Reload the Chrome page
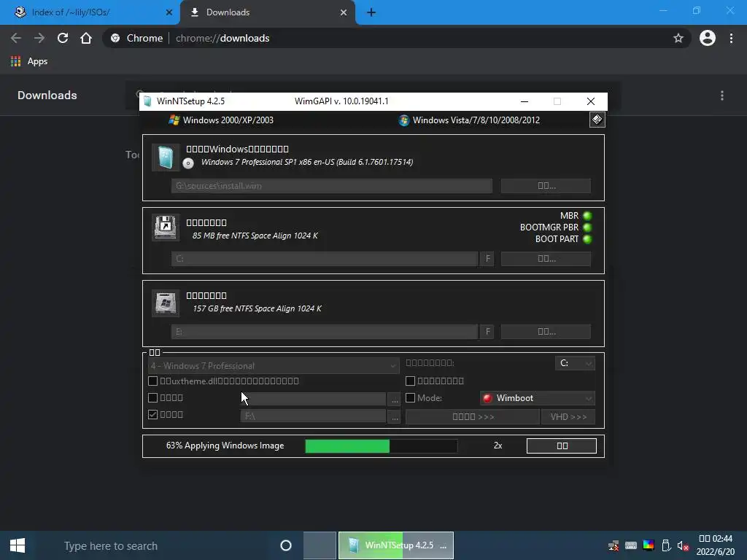Viewport: 747px width, 560px height. pos(63,38)
